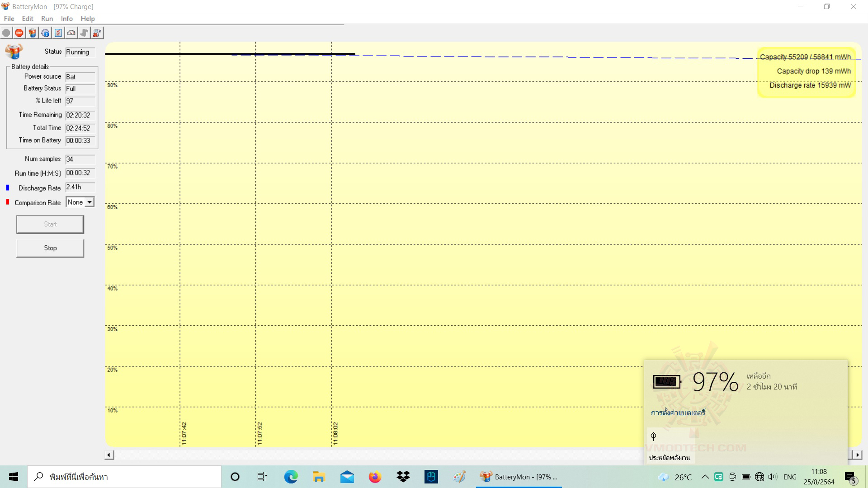The height and width of the screenshot is (488, 868).
Task: Open the ENG input language selector
Action: tap(790, 477)
